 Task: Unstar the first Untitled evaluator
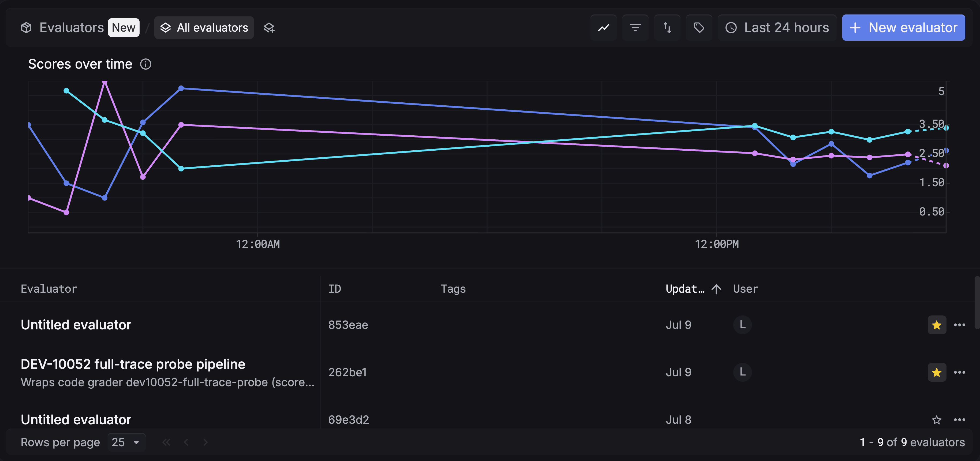pos(937,325)
